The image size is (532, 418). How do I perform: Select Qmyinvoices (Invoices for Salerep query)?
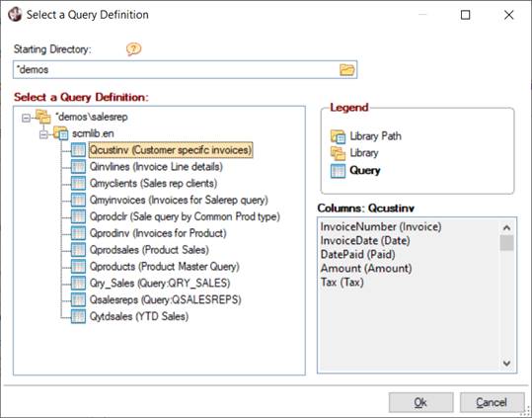179,200
